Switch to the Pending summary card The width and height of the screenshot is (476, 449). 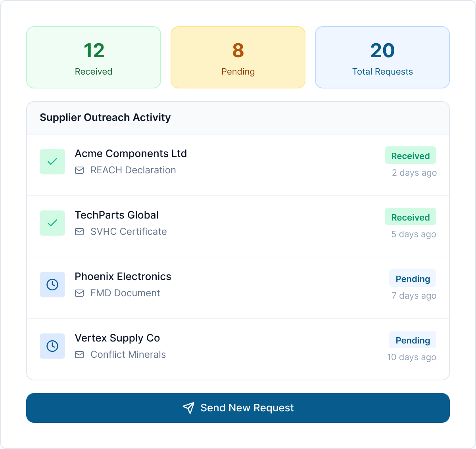[x=238, y=57]
